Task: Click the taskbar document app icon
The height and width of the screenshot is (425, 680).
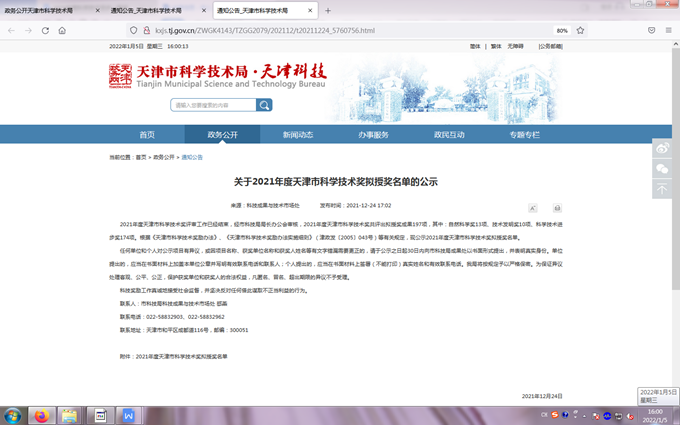Action: (101, 416)
